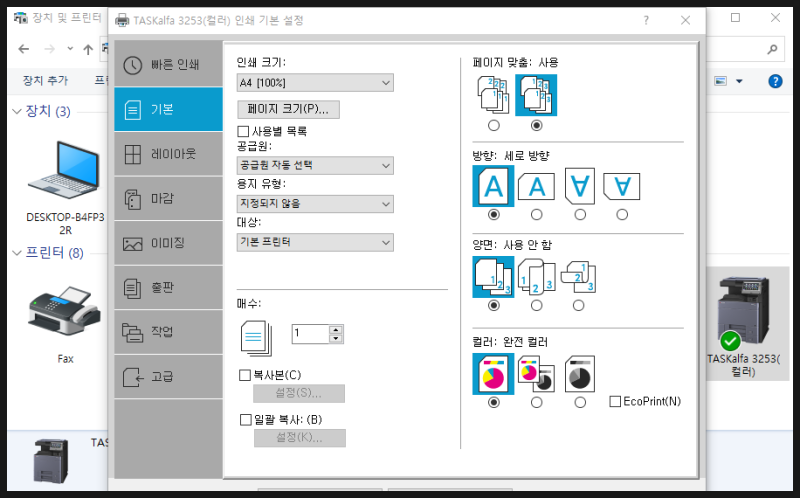Select the collate on icon
800x498 pixels.
536,95
